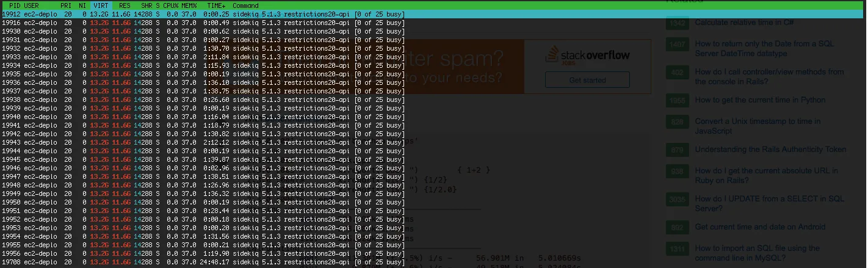This screenshot has height=268, width=868.
Task: Sort by VIRT column header
Action: tap(101, 5)
